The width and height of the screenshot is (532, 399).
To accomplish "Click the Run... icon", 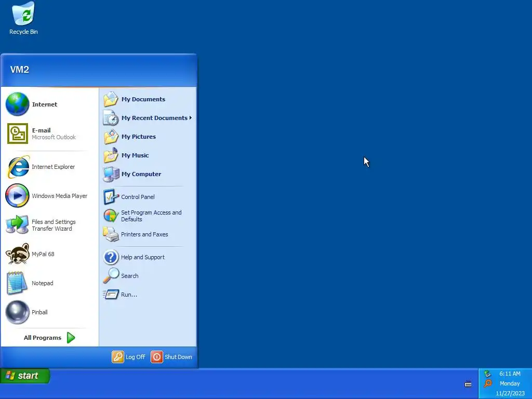I will point(111,294).
